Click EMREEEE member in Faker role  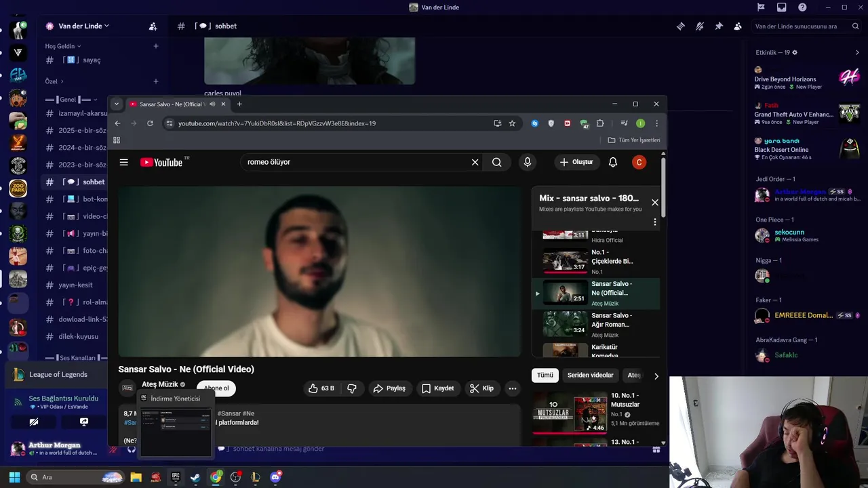807,315
